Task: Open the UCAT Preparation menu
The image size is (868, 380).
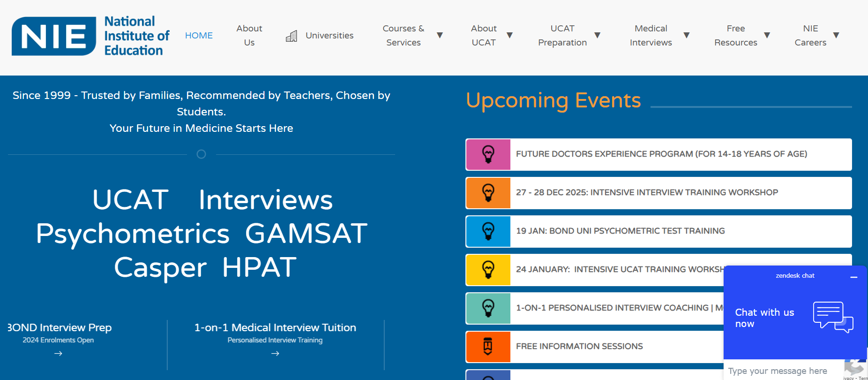Action: (562, 36)
